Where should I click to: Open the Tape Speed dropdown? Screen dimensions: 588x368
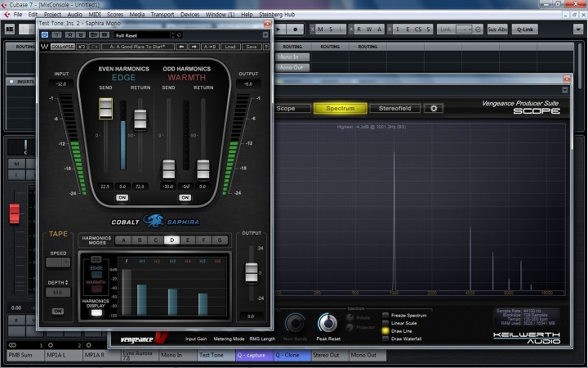click(x=58, y=263)
